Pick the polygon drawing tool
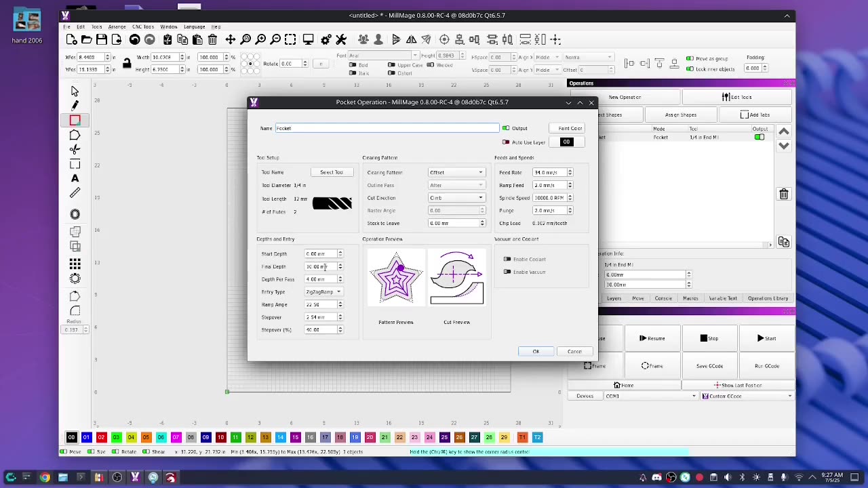 [x=75, y=135]
